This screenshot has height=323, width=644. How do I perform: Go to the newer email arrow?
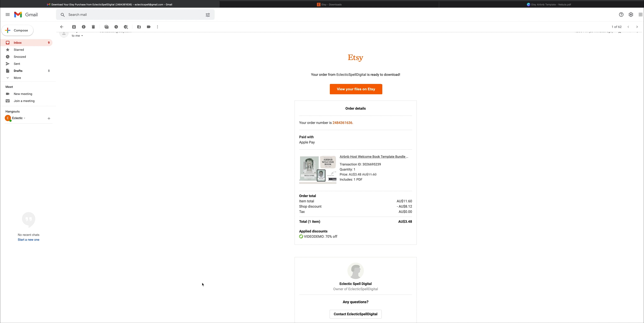(x=628, y=27)
